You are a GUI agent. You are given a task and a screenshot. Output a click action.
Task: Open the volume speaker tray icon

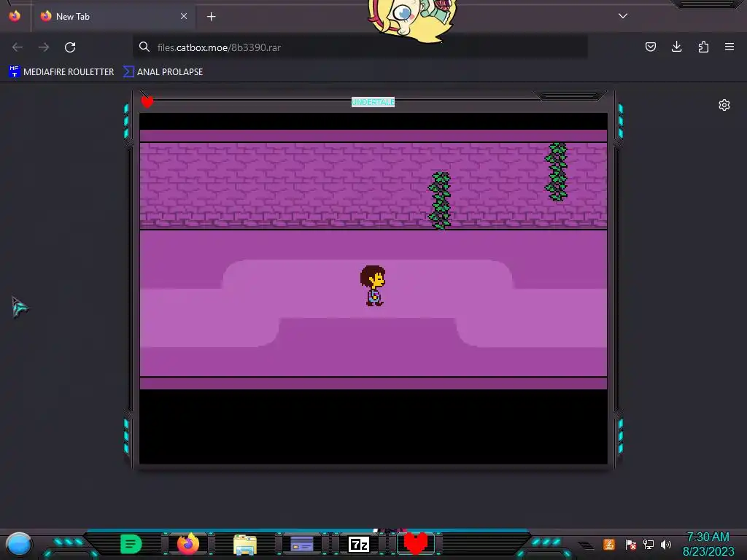(x=666, y=544)
